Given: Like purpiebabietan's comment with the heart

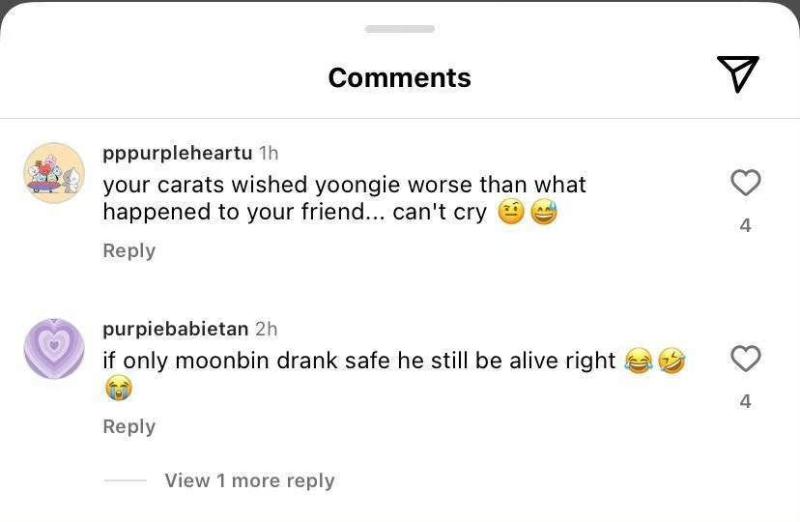Looking at the screenshot, I should [745, 358].
